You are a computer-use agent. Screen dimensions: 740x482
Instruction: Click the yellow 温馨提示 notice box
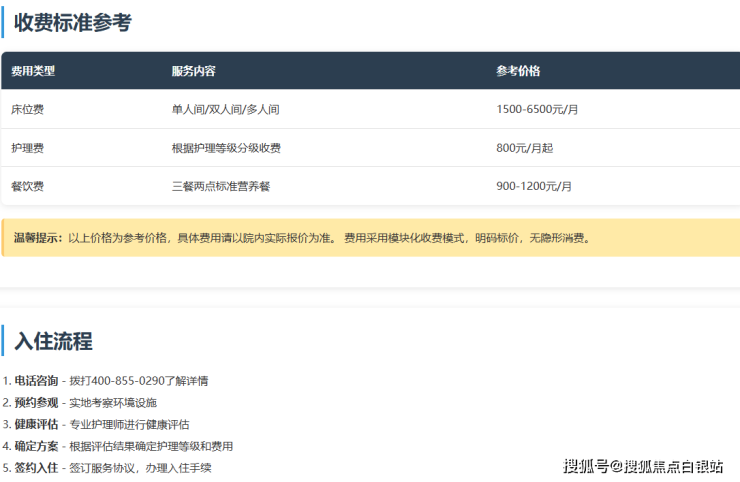pyautogui.click(x=370, y=238)
